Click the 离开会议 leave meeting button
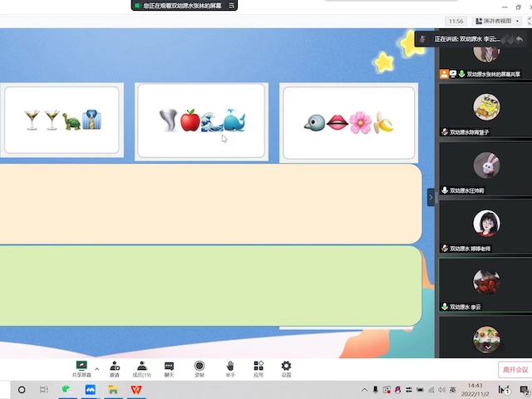This screenshot has height=399, width=532. click(515, 369)
